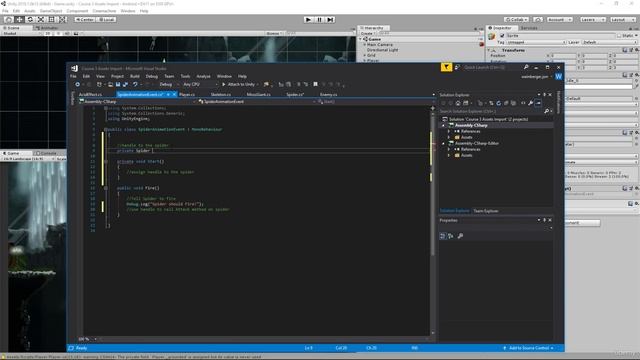Click the Quick Launch search field
This screenshot has width=640, height=360.
(x=491, y=67)
